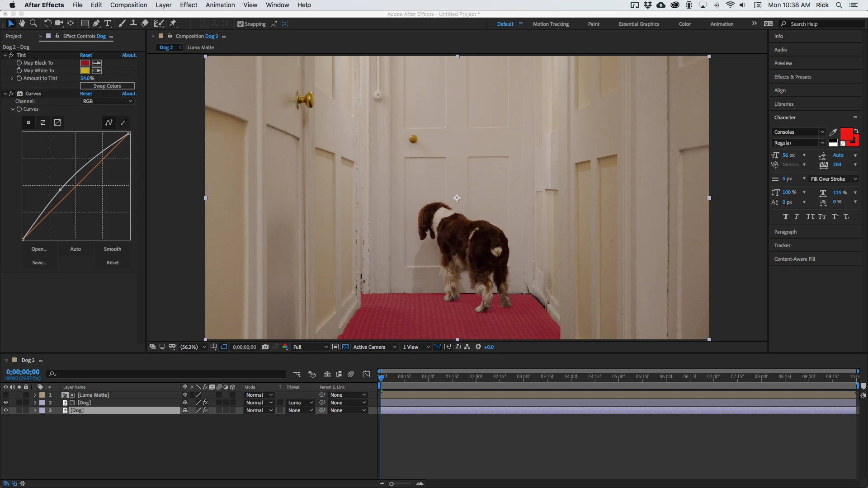Image resolution: width=868 pixels, height=488 pixels.
Task: Click the curves pencil draw icon
Action: tap(123, 122)
